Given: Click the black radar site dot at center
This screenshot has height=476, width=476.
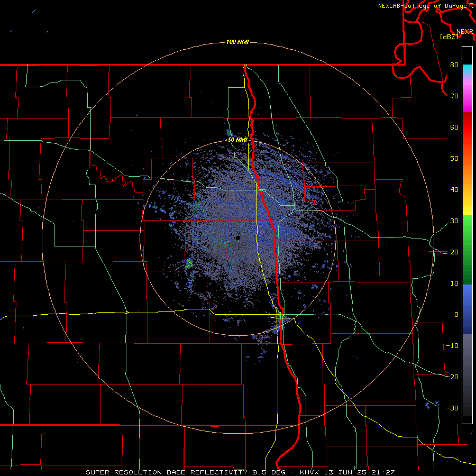Looking at the screenshot, I should (238, 237).
